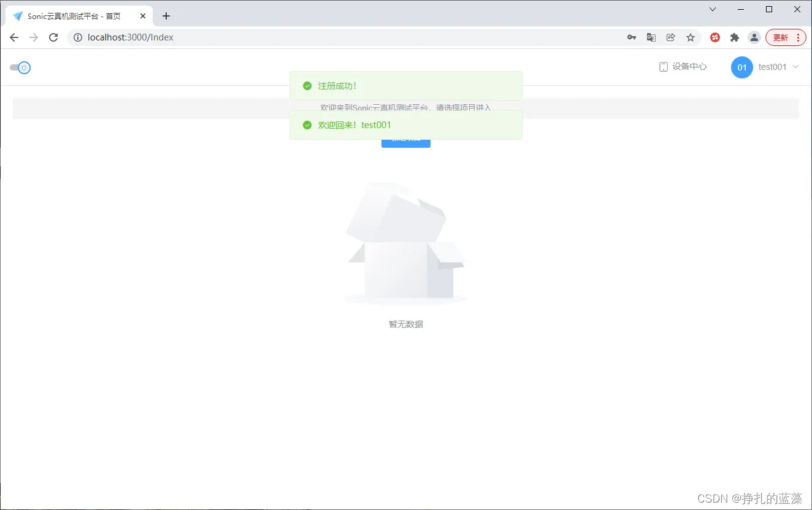Expand the test001 user dropdown

[779, 67]
